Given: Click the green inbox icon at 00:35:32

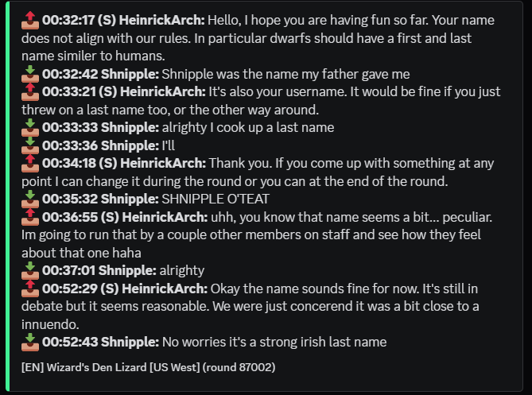Looking at the screenshot, I should coord(30,199).
